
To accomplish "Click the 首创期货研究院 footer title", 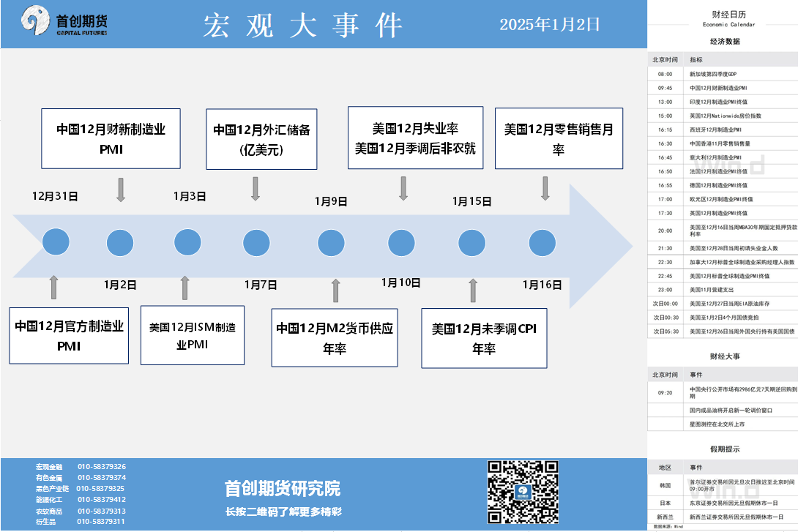I will point(283,489).
